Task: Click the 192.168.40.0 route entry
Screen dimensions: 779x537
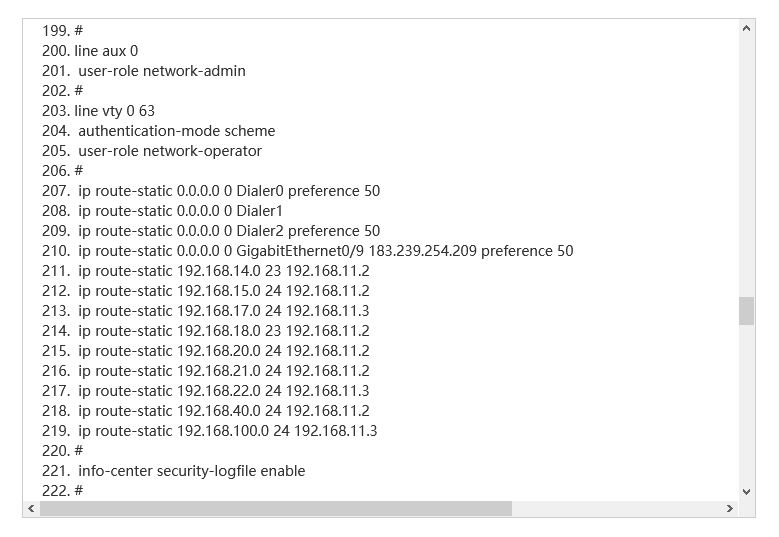Action: (x=223, y=411)
